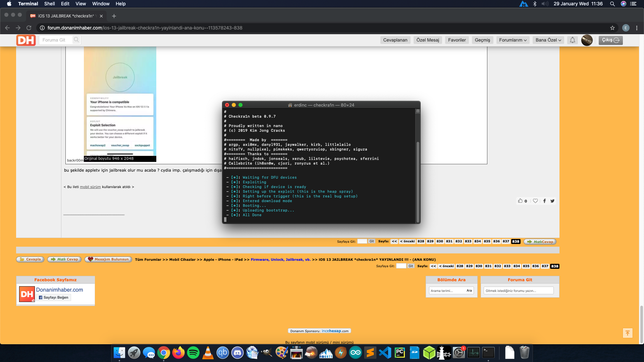Share post on Twitter

pyautogui.click(x=552, y=201)
